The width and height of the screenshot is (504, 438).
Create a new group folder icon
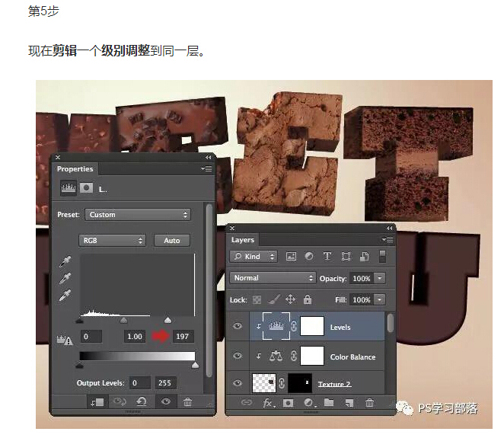[x=329, y=402]
